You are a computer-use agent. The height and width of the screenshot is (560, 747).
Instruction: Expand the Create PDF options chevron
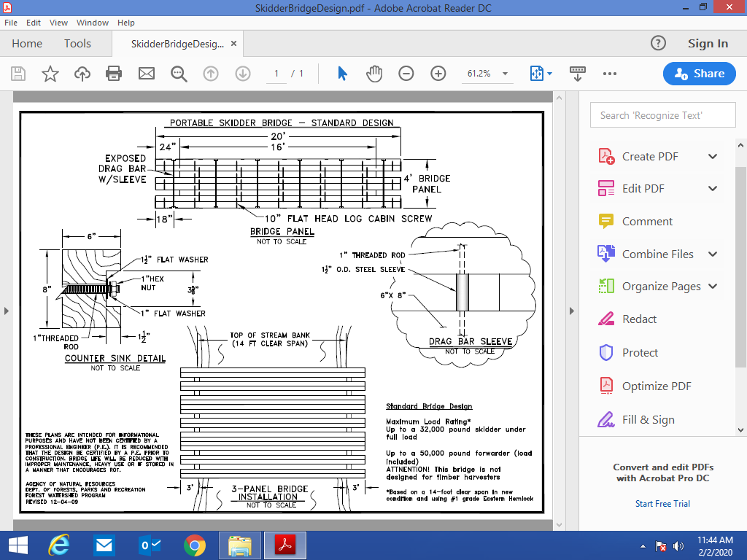click(x=713, y=156)
